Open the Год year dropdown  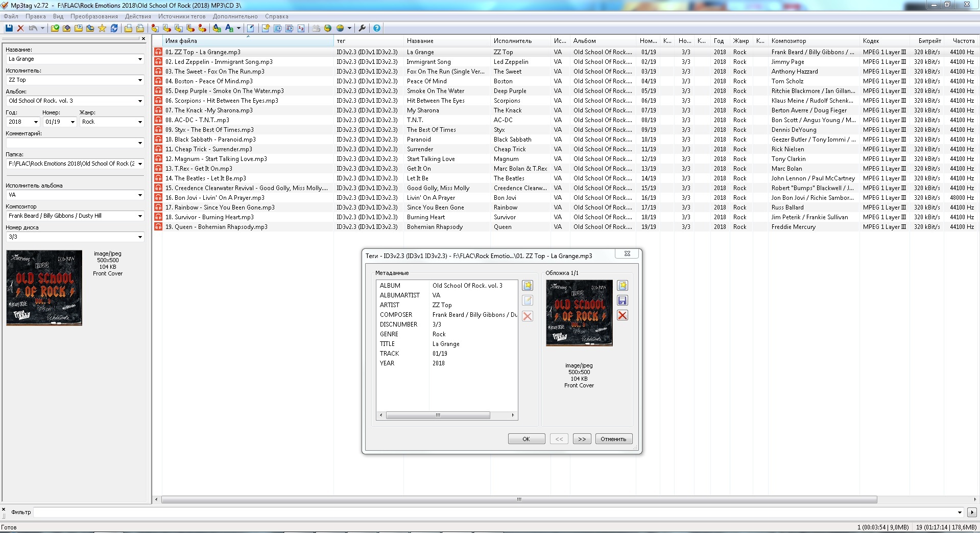pos(36,122)
